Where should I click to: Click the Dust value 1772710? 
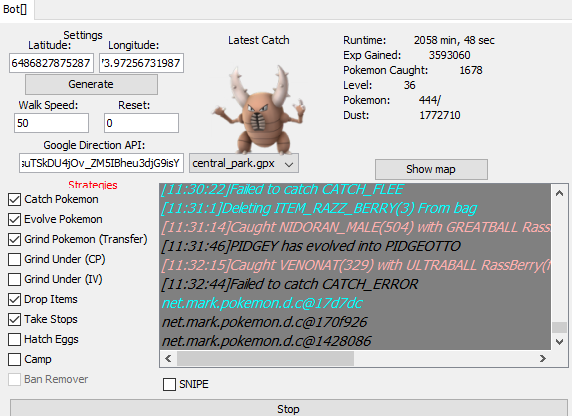pyautogui.click(x=440, y=115)
